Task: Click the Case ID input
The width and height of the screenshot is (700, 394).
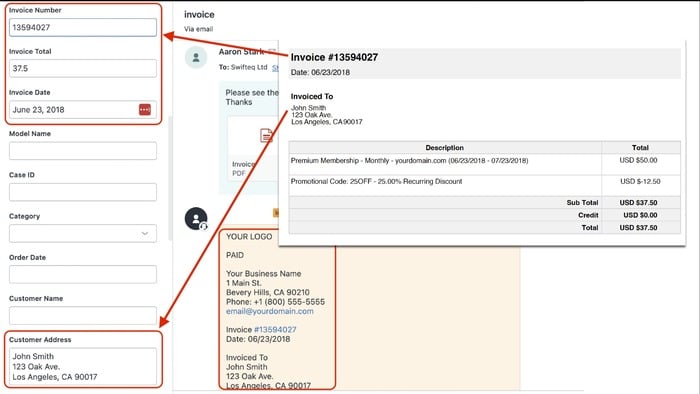Action: [x=83, y=192]
